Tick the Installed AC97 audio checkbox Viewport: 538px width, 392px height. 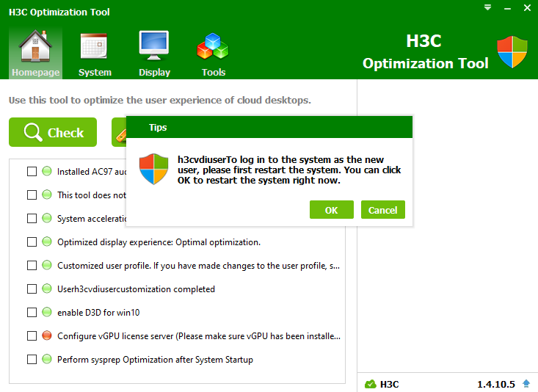[32, 171]
